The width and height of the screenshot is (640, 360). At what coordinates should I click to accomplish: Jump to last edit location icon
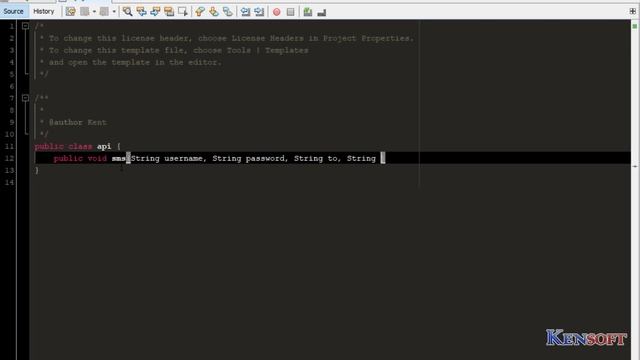click(71, 12)
